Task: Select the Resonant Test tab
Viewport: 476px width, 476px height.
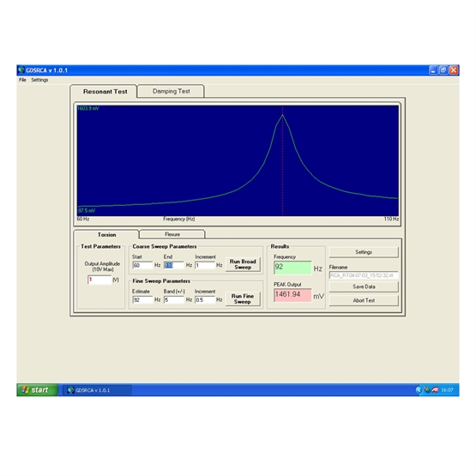Action: pyautogui.click(x=105, y=92)
